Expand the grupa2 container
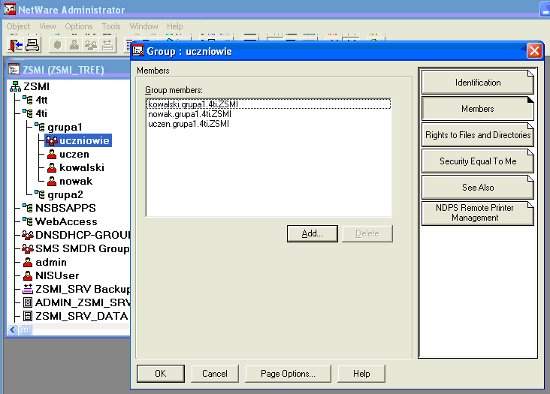This screenshot has width=550, height=394. 59,195
